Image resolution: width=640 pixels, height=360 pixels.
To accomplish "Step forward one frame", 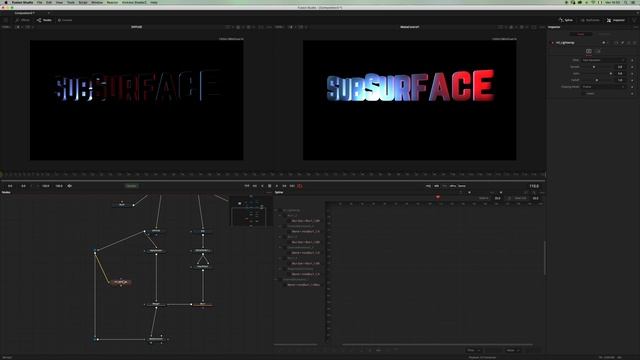I will 284,186.
